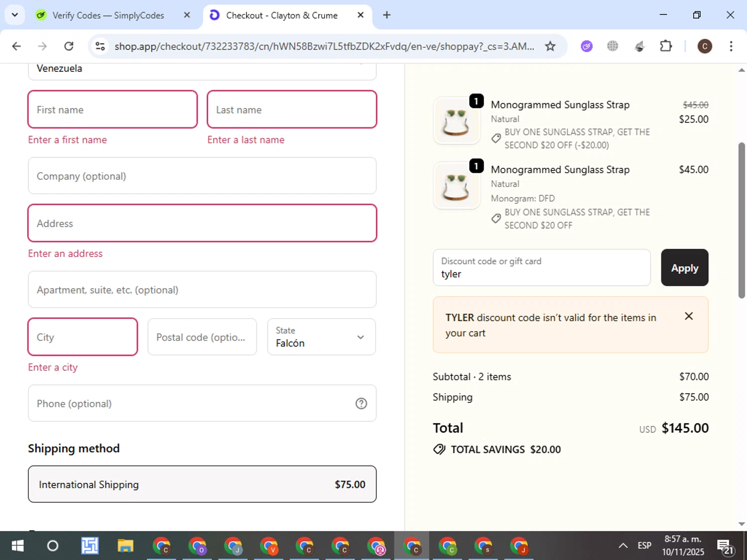Click the scroll-down arrow of the page scrollbar
The height and width of the screenshot is (560, 747).
742,524
